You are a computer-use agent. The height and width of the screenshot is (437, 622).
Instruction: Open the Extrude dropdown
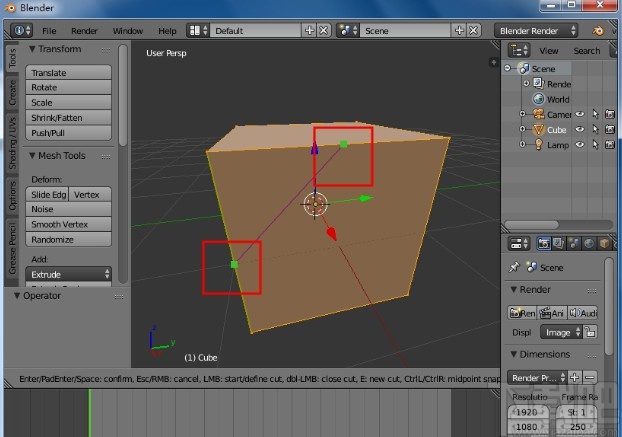68,274
